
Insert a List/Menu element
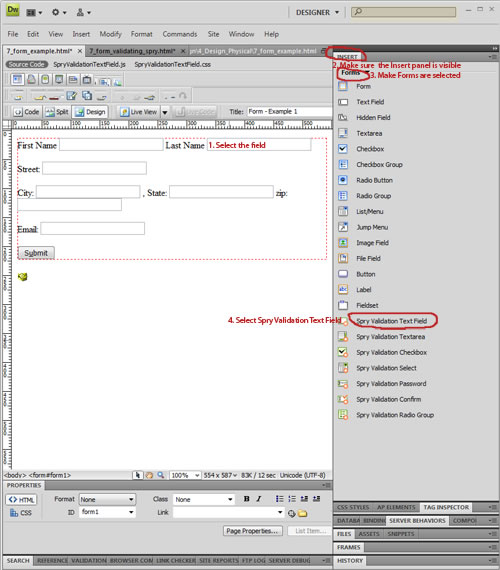361,212
